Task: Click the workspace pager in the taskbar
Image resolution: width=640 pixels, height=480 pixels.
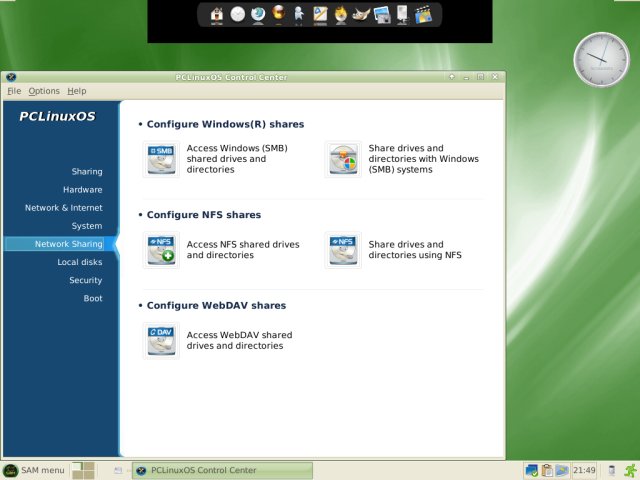Action: (x=83, y=470)
